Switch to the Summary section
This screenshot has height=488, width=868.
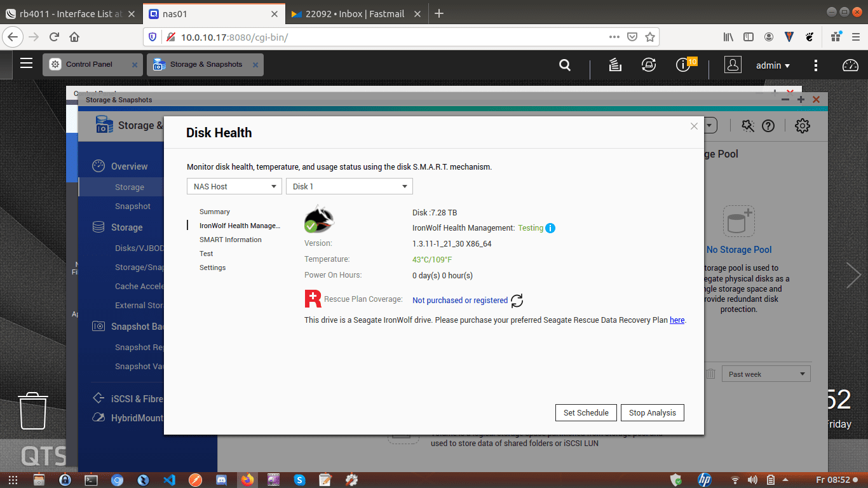[x=215, y=212]
